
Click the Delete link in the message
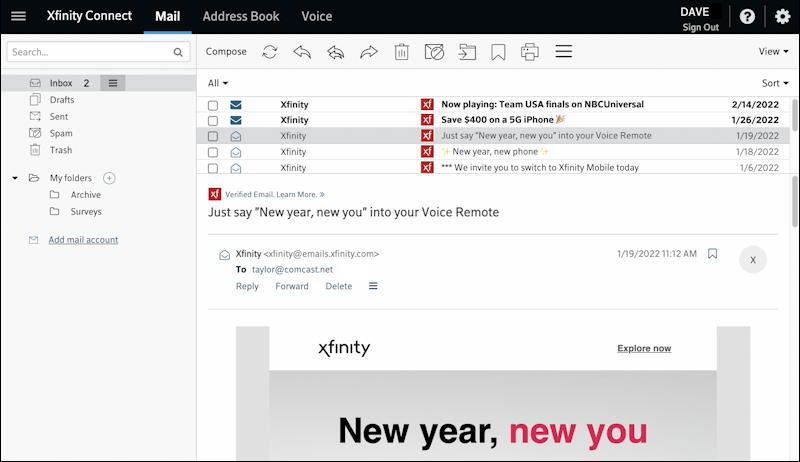[x=339, y=286]
